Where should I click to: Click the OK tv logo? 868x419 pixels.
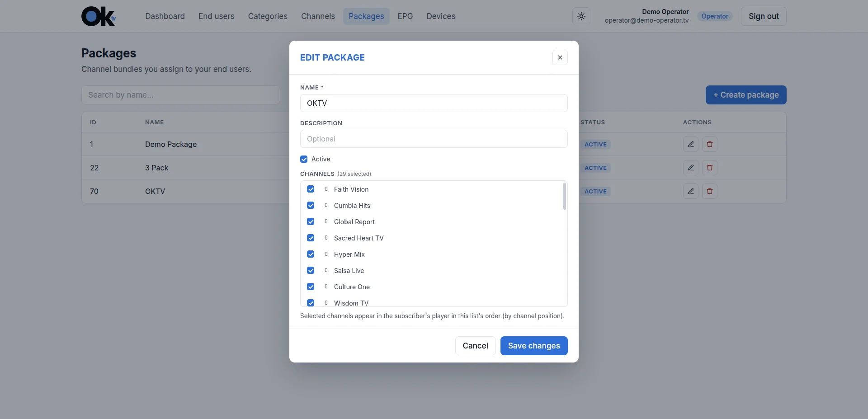pos(99,16)
